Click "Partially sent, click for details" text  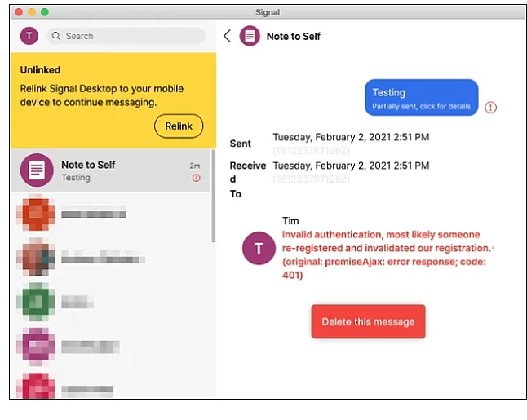(422, 107)
